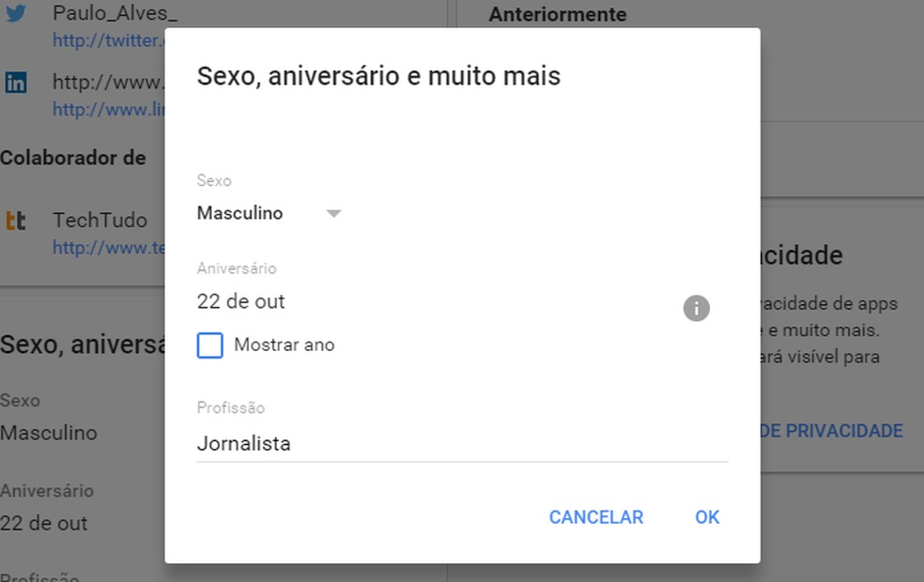This screenshot has width=924, height=582.
Task: Select the Colaborador de section header
Action: pos(73,158)
